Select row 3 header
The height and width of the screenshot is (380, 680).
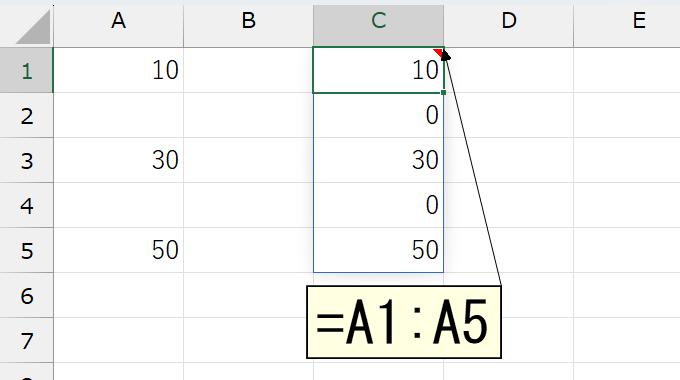click(26, 161)
